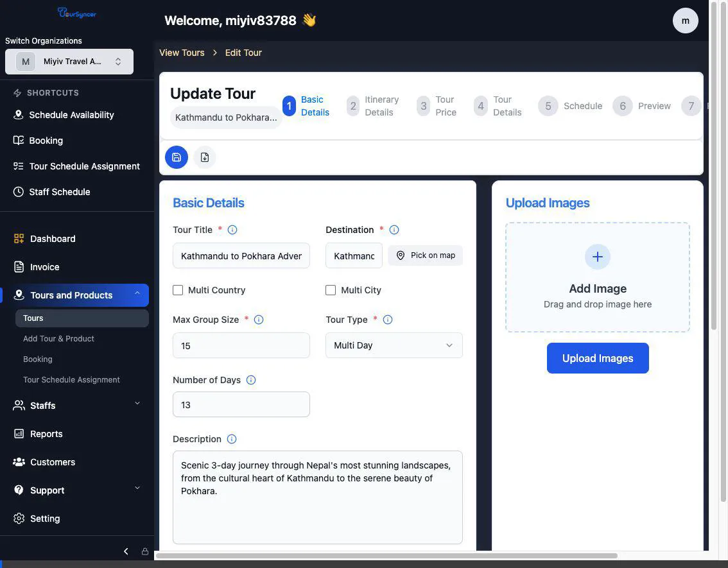Image resolution: width=728 pixels, height=568 pixels.
Task: Open the Tour Type dropdown
Action: (394, 345)
